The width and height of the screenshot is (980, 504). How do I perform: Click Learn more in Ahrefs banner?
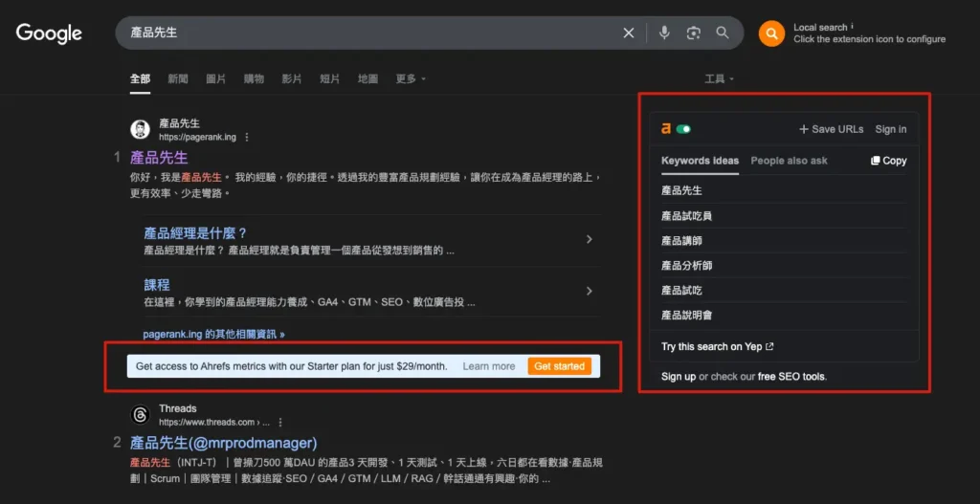[489, 366]
